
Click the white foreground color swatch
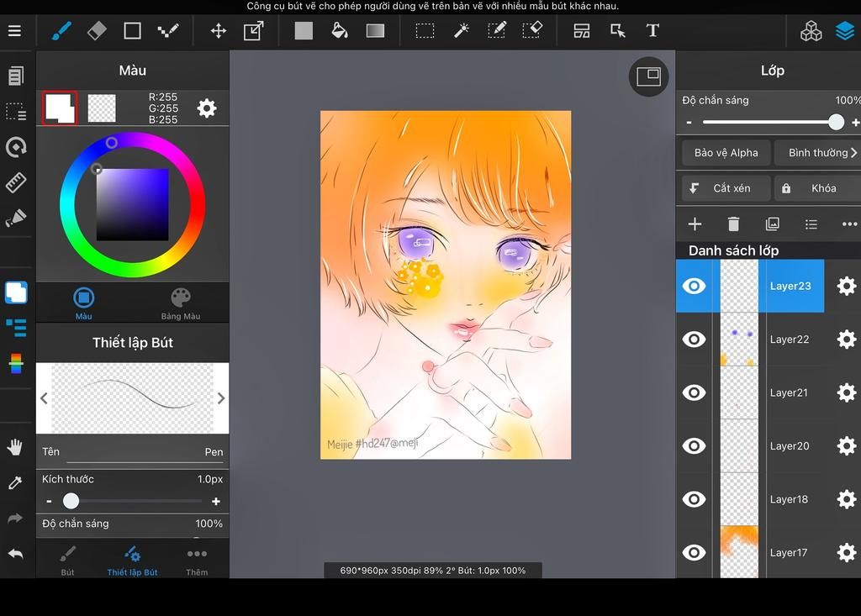[60, 108]
